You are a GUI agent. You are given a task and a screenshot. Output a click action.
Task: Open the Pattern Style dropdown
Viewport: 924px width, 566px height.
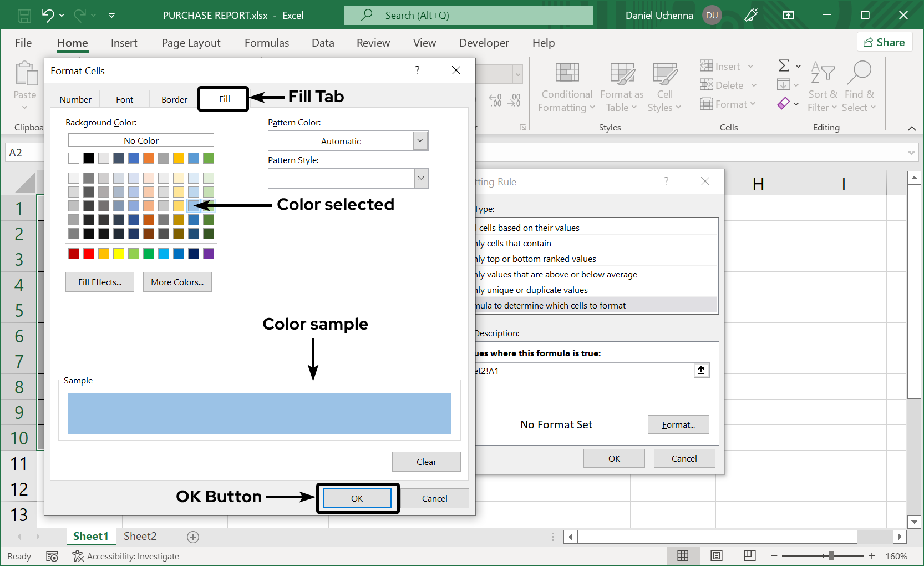421,178
